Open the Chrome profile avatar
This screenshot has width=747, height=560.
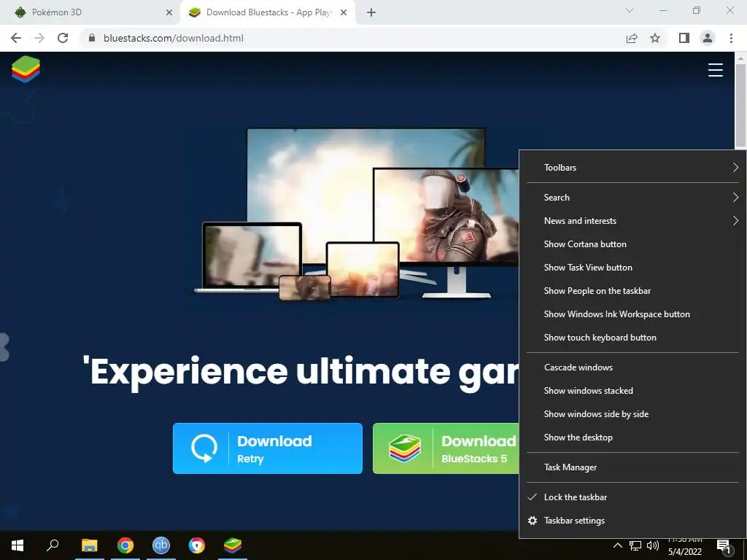(x=708, y=38)
